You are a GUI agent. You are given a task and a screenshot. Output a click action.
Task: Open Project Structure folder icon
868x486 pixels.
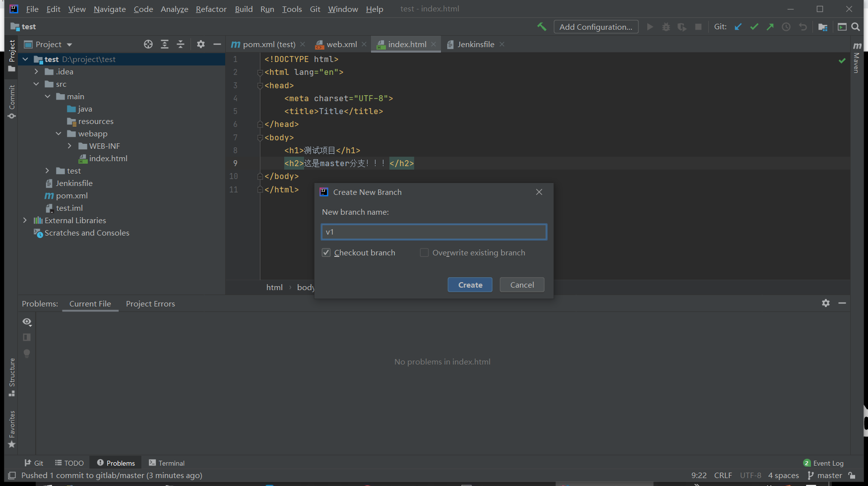tap(823, 27)
